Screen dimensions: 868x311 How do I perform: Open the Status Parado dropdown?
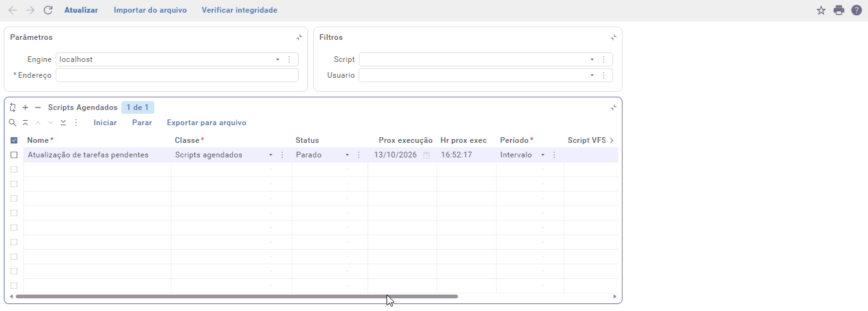347,155
